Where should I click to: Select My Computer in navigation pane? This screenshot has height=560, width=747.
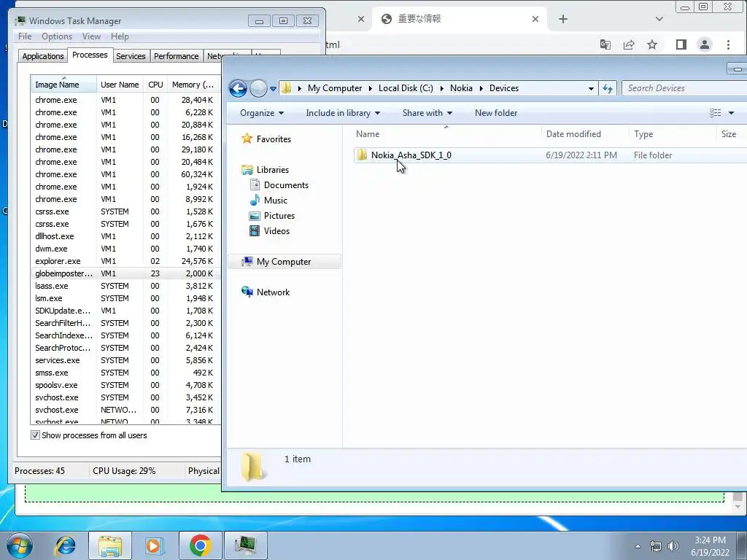click(284, 262)
